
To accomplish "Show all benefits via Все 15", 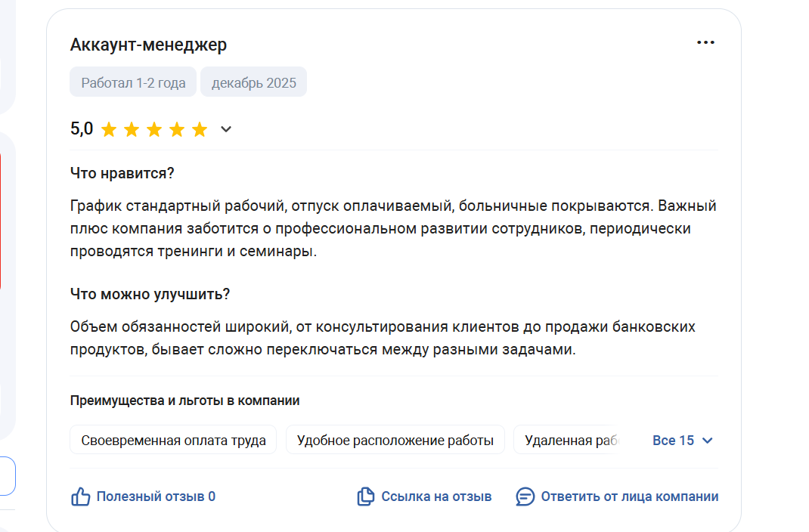I will pos(673,441).
